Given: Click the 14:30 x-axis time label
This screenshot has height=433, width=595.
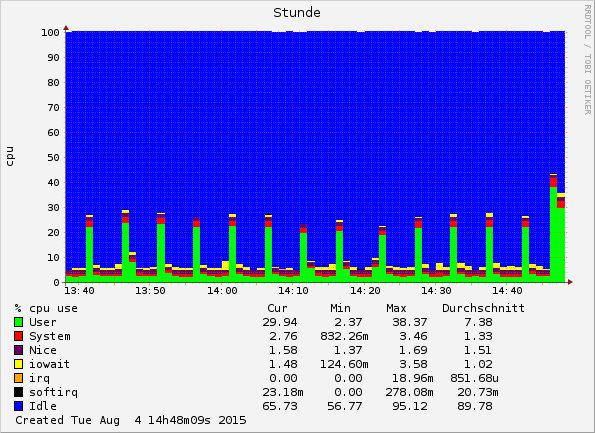Looking at the screenshot, I should [x=436, y=291].
